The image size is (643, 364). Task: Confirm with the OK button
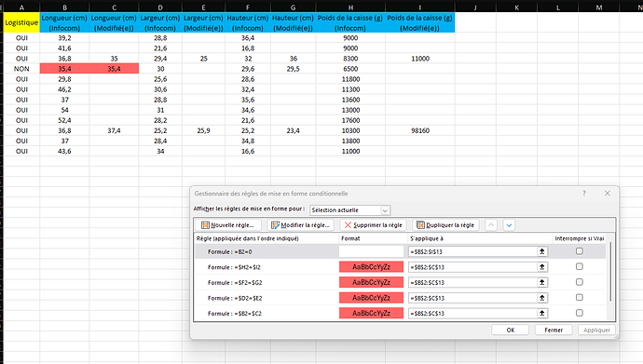pos(510,330)
